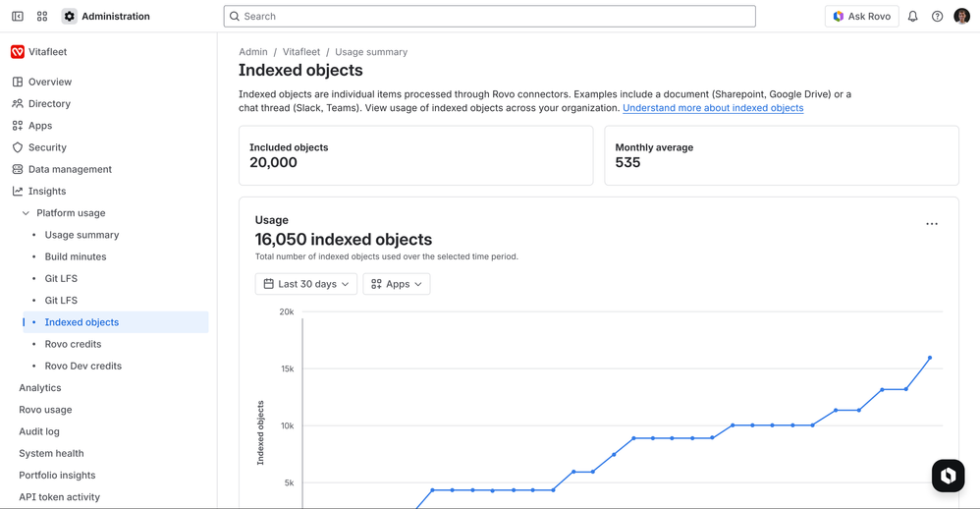The height and width of the screenshot is (509, 980).
Task: Click the Ask Rovo button
Action: coord(862,17)
